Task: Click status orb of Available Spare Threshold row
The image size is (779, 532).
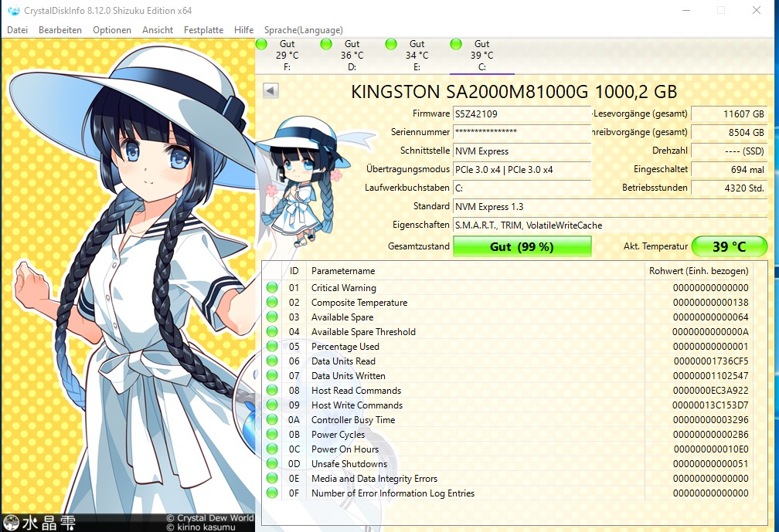Action: (x=272, y=331)
